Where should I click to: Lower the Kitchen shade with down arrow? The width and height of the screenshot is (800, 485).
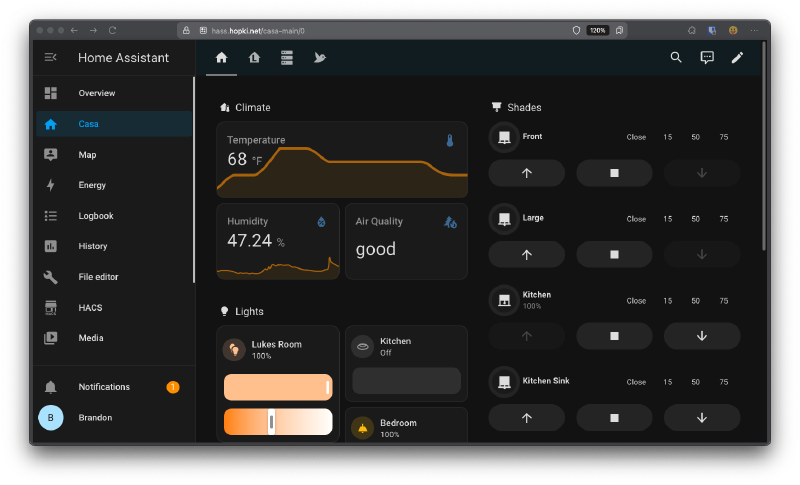tap(701, 336)
